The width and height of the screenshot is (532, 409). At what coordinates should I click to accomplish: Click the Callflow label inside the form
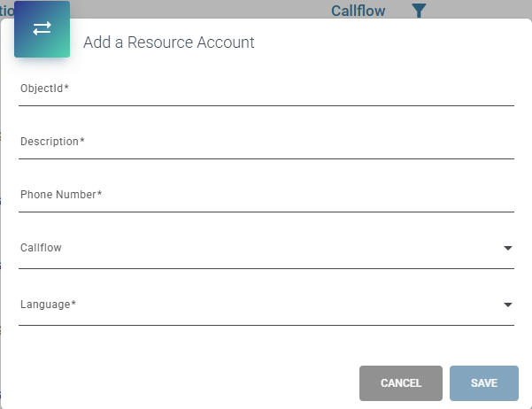click(x=41, y=248)
